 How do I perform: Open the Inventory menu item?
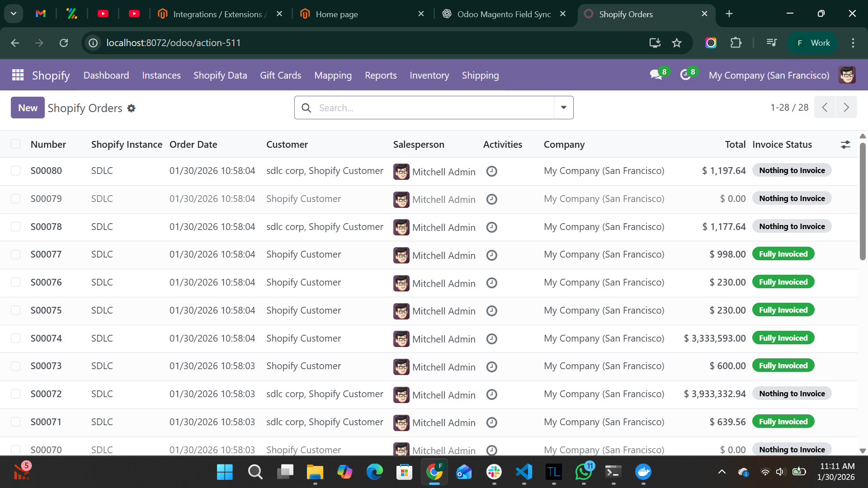click(x=429, y=75)
